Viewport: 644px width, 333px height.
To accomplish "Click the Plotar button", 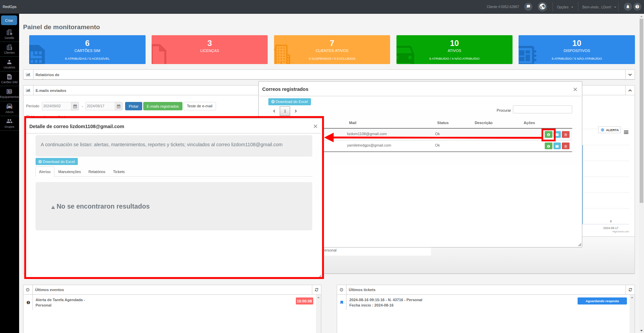I will pos(133,106).
